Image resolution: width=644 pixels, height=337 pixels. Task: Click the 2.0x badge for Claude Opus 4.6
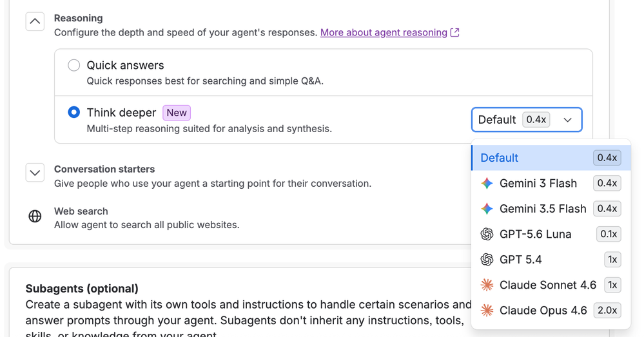(x=607, y=311)
